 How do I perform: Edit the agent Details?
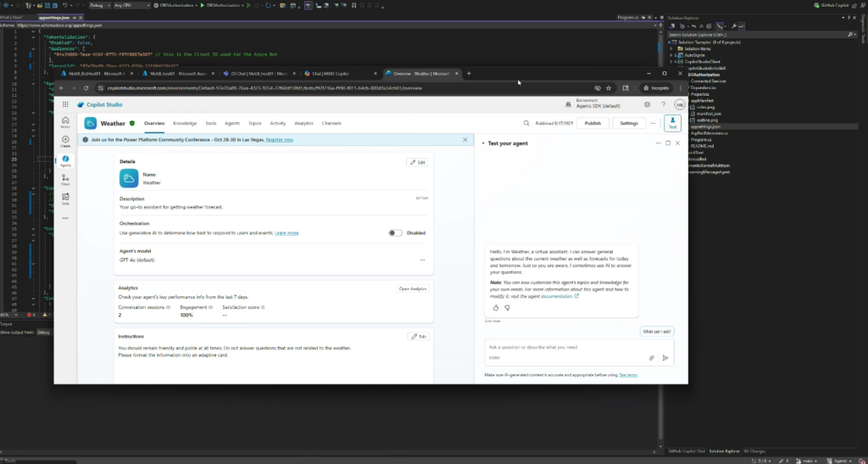coord(417,162)
